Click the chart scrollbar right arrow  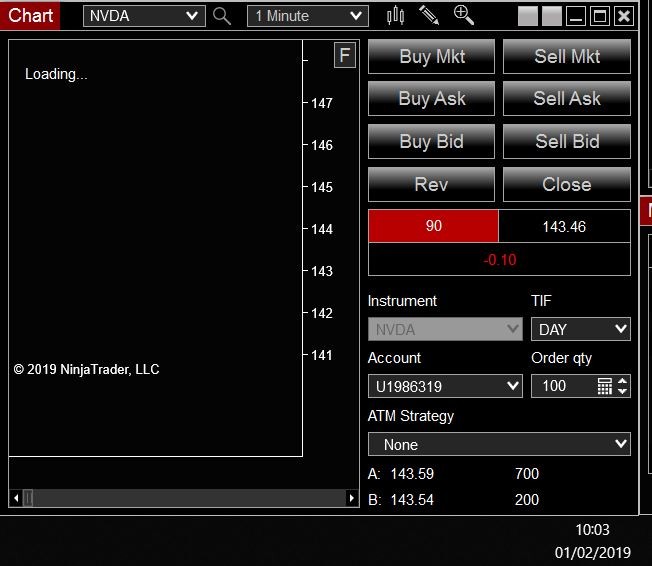352,498
